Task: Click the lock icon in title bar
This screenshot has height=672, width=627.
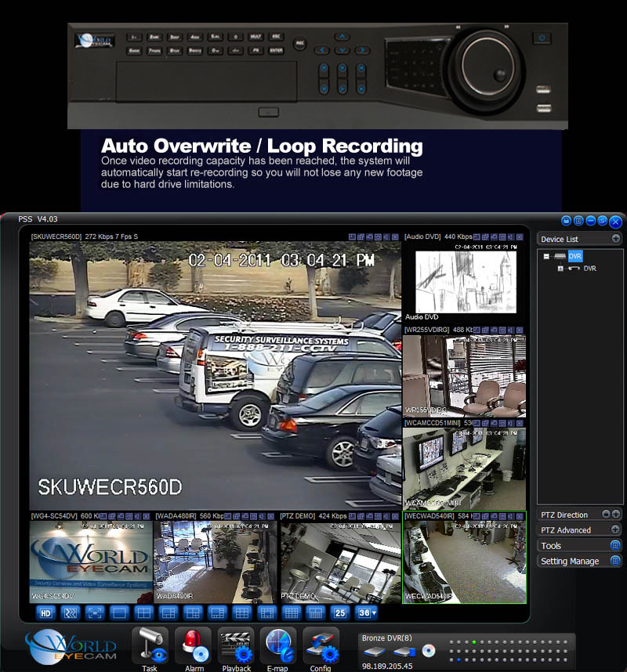Action: pos(566,221)
